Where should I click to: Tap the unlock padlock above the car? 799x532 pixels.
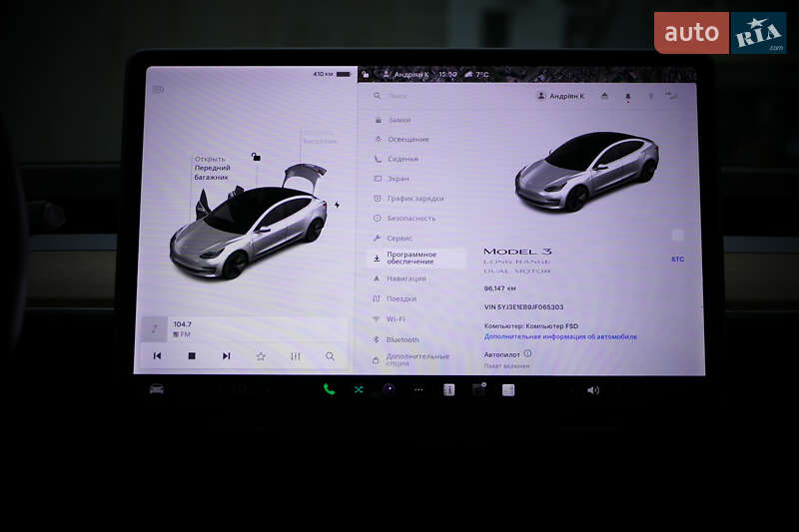[256, 157]
